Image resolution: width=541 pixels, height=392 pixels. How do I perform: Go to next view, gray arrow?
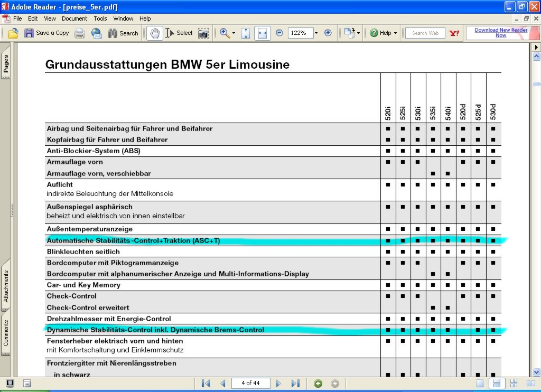point(334,384)
